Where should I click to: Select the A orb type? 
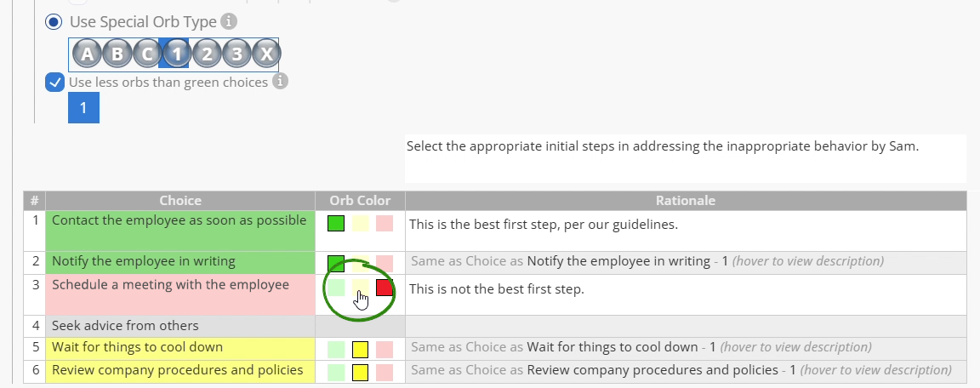click(87, 54)
